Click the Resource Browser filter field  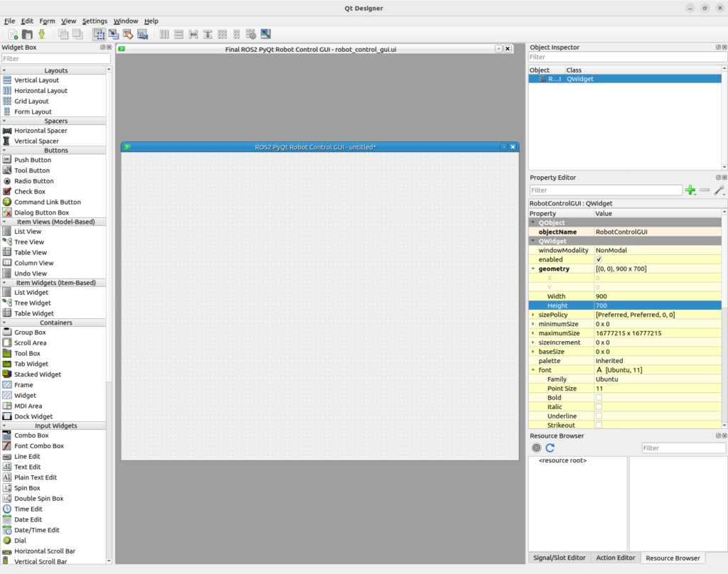click(683, 448)
